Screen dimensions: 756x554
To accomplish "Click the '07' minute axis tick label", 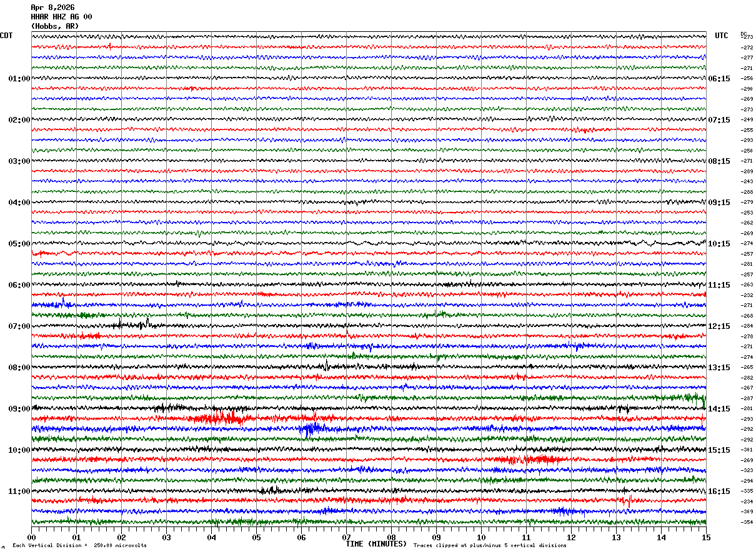I will (x=346, y=537).
